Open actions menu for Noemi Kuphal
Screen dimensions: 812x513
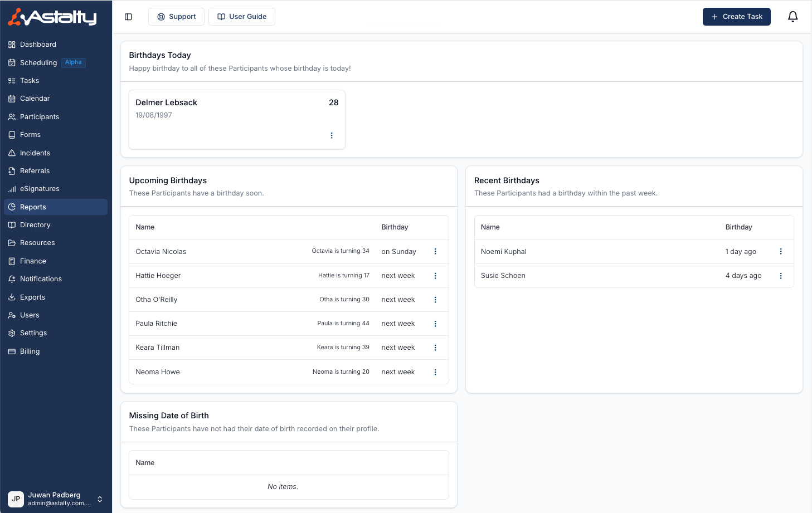coord(780,252)
